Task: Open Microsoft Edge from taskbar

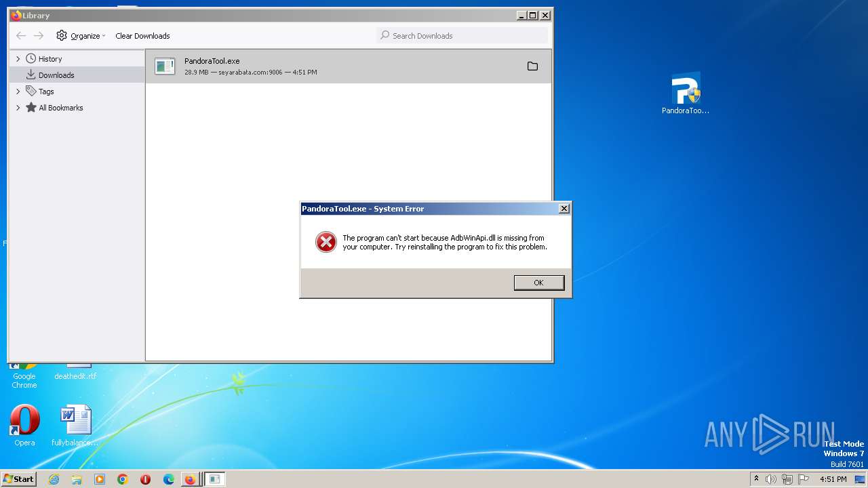Action: point(169,479)
